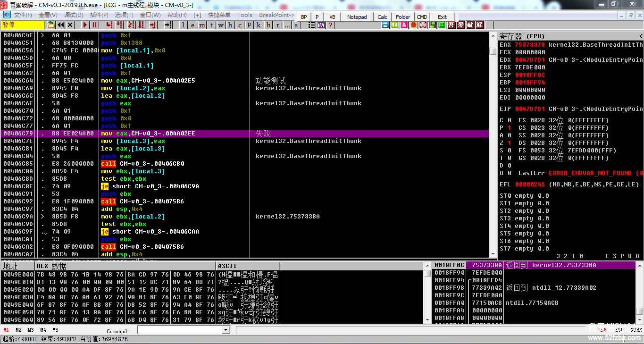Click the Calc button
Viewport: 644px width, 344px height.
coord(382,17)
